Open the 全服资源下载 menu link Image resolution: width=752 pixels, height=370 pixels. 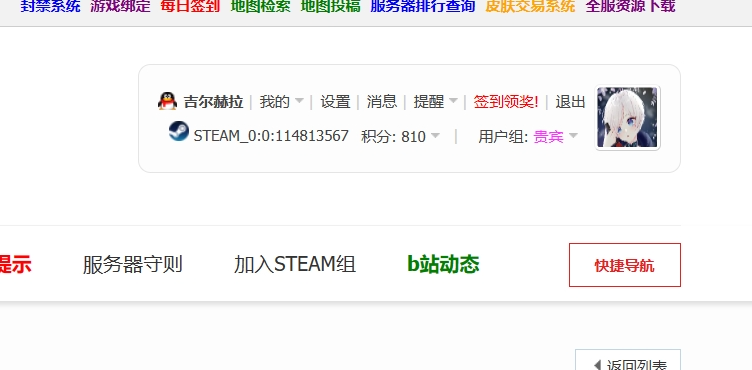[630, 6]
